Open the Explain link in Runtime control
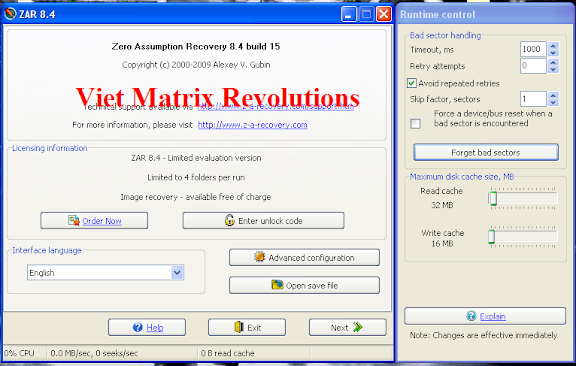This screenshot has height=366, width=576. point(493,316)
